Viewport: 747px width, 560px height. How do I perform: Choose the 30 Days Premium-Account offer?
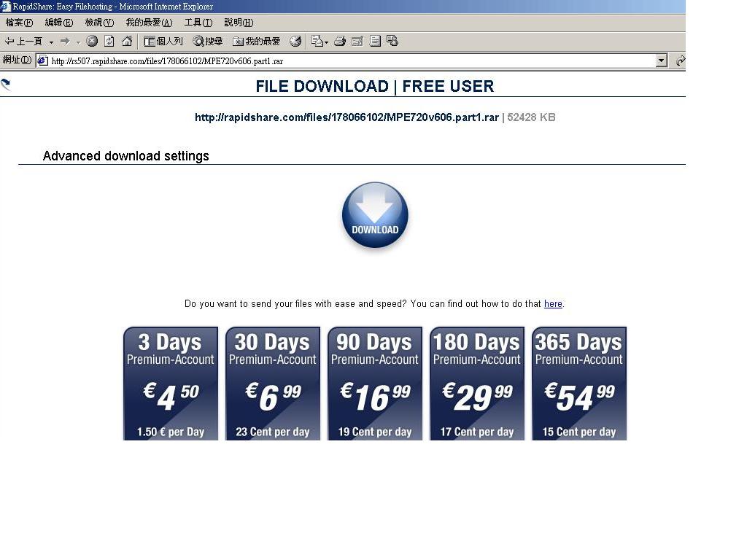pos(273,384)
